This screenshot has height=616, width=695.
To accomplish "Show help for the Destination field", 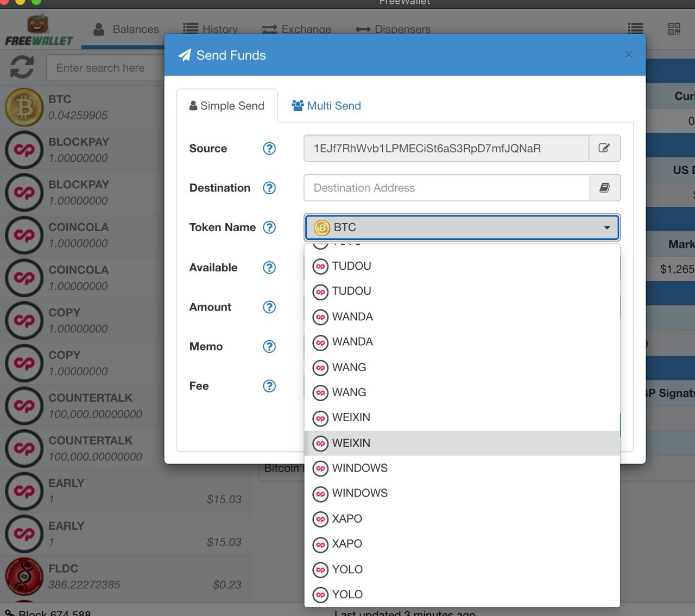I will pos(269,188).
